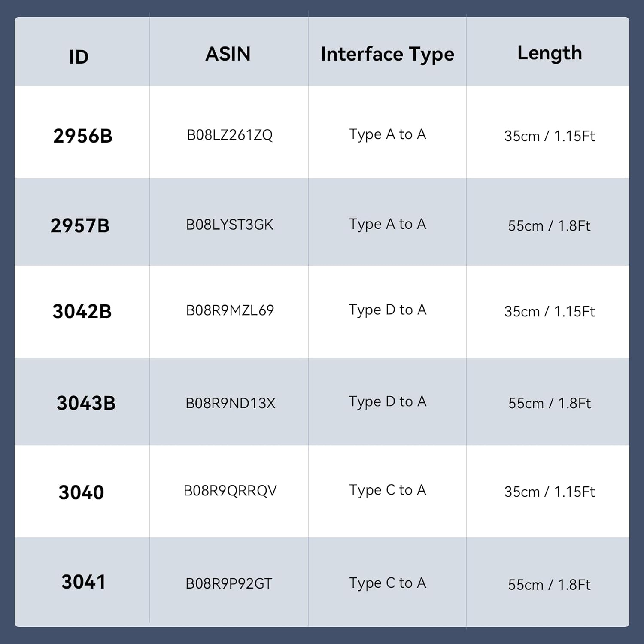Click the 35cm / 1.15Ft length for 2956B
The image size is (644, 644).
click(550, 136)
